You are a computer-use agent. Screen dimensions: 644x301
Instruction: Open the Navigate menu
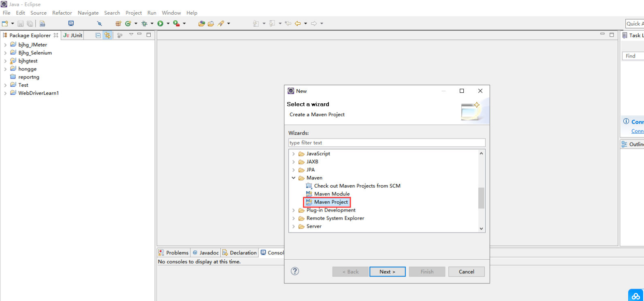click(x=88, y=13)
